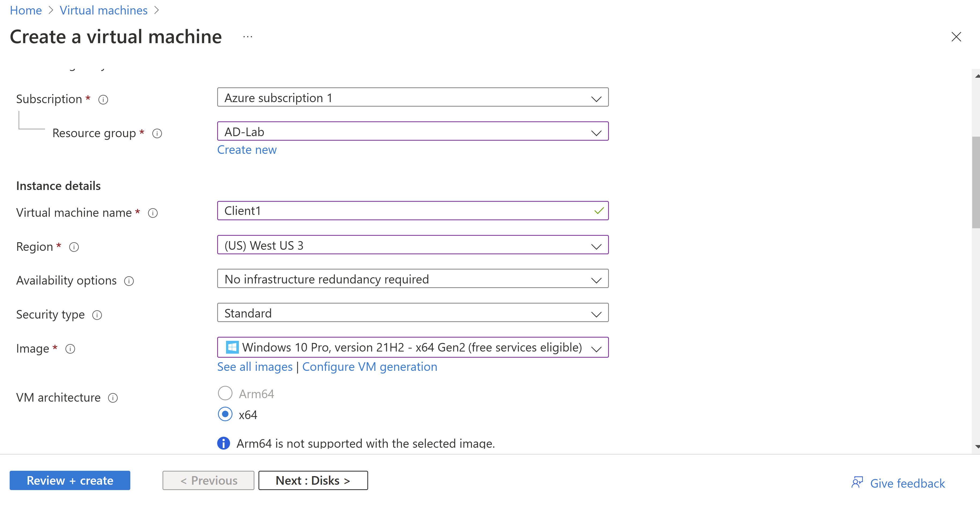Click the disabled Arm64 radio button
Viewport: 980px width, 508px height.
click(x=225, y=393)
